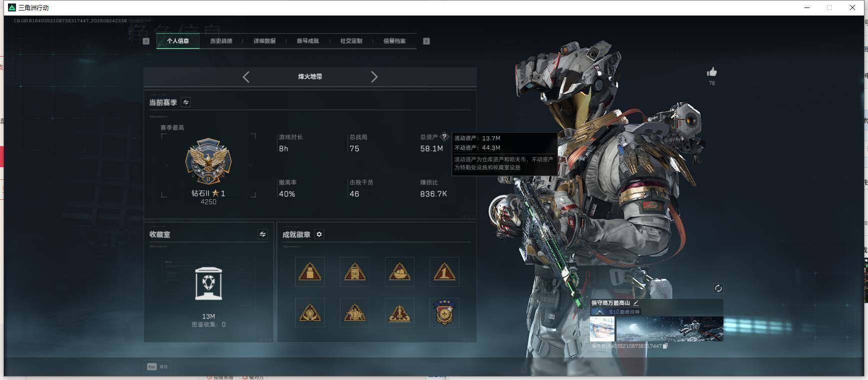Screen dimensions: 868x380
Task: Click the 游戏时长 value 8h
Action: coord(283,149)
